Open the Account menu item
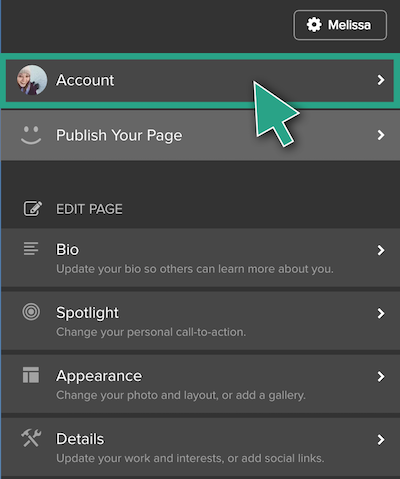The height and width of the screenshot is (479, 400). click(200, 80)
